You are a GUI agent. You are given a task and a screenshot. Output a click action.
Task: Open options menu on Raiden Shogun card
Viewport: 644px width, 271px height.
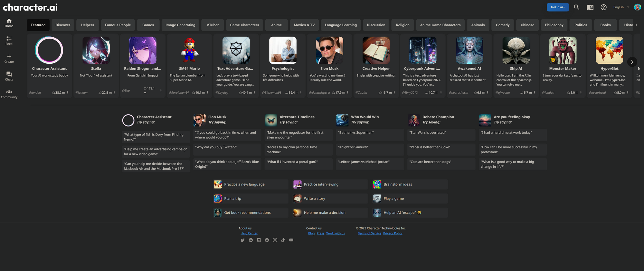point(161,91)
